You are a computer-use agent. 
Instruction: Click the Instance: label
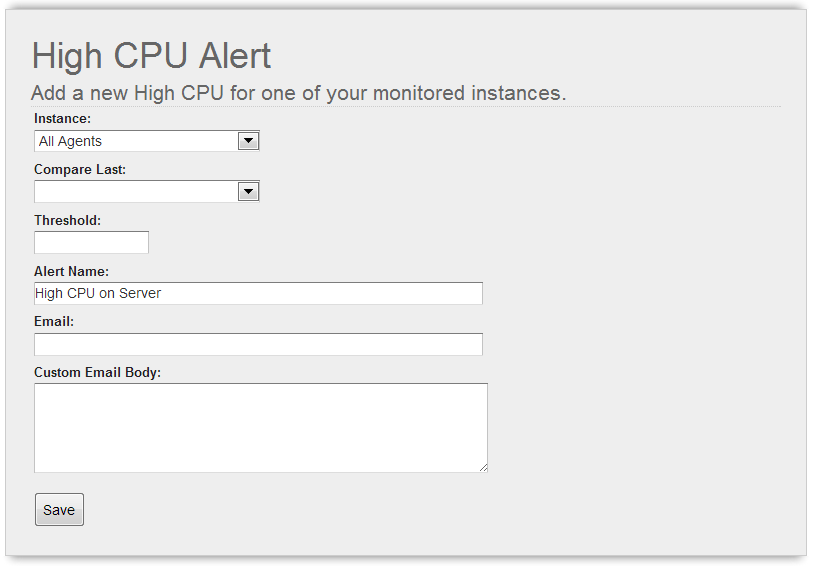(62, 119)
